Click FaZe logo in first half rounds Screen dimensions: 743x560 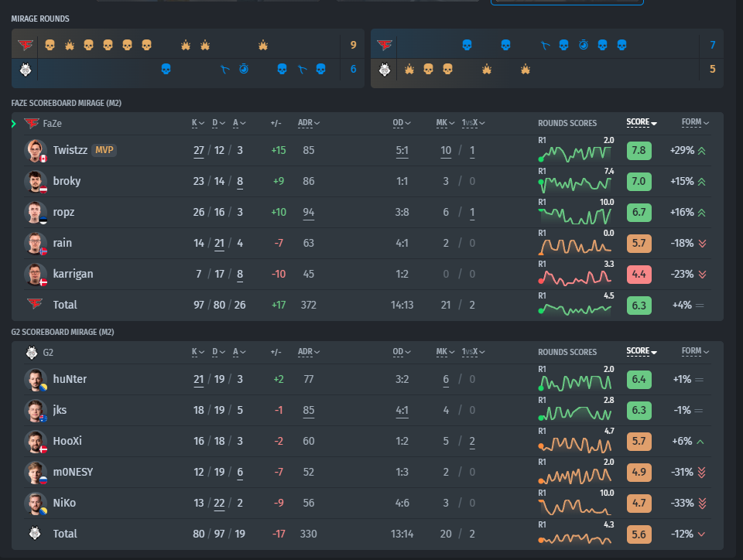[26, 45]
